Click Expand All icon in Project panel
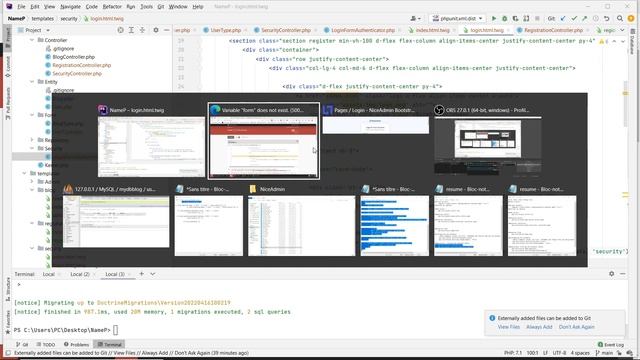Viewport: 640px width, 360px height. pyautogui.click(x=131, y=30)
